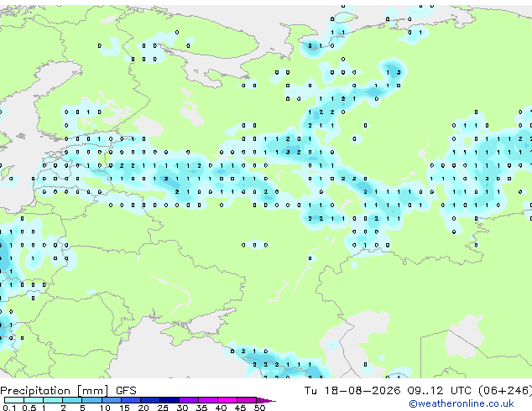The image size is (532, 411).
Task: Select the 2–5 mm legend color swatch
Action: point(72,400)
